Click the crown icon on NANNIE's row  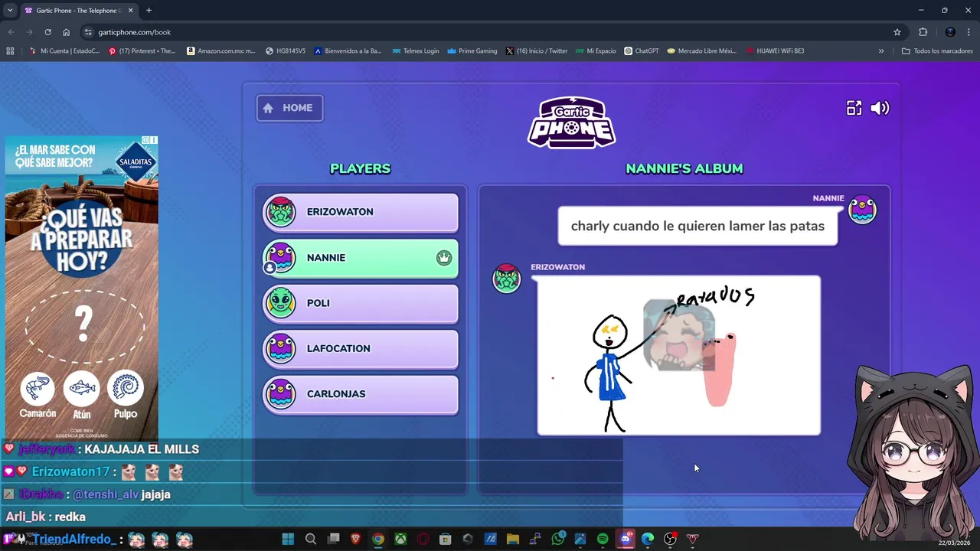click(444, 258)
